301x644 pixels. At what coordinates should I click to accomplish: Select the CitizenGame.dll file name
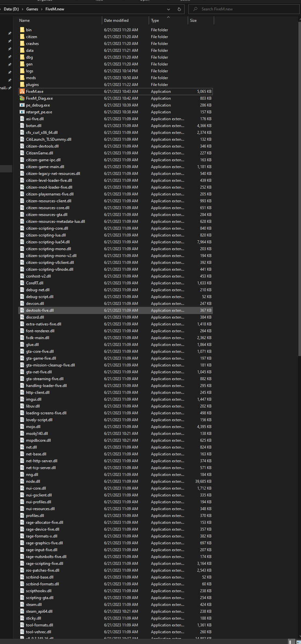point(40,153)
